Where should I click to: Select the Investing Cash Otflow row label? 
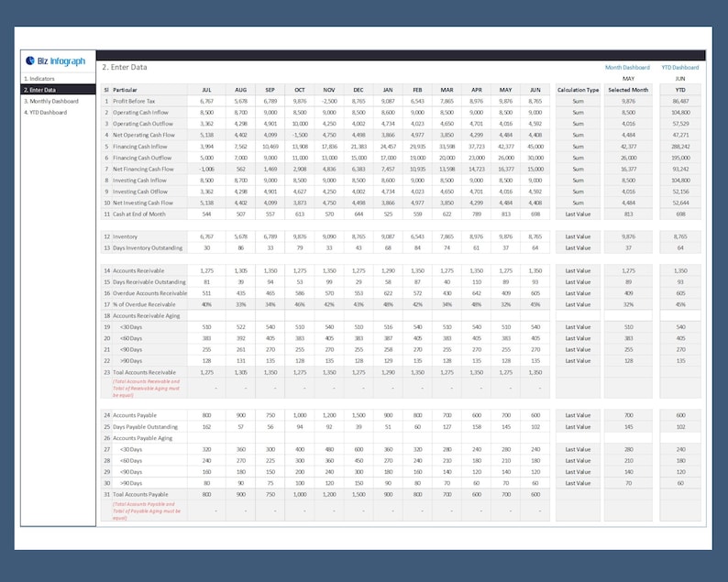click(140, 192)
